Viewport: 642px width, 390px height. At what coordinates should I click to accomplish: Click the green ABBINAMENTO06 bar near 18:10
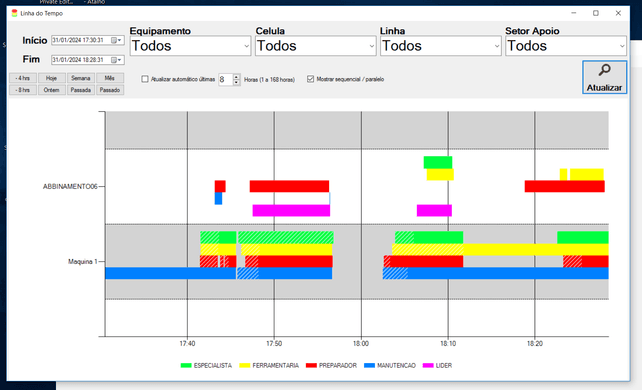click(438, 162)
